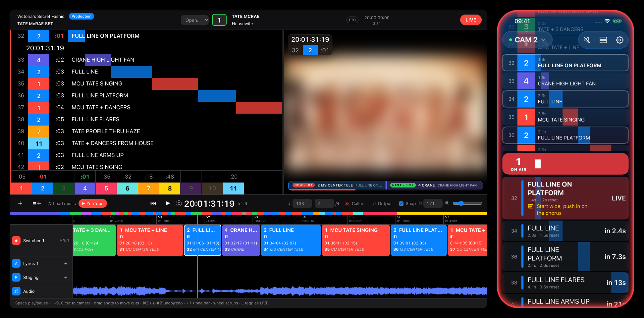Cut to camera 8 yellow swatch
Screen dimensions: 644x318
[x=170, y=188]
